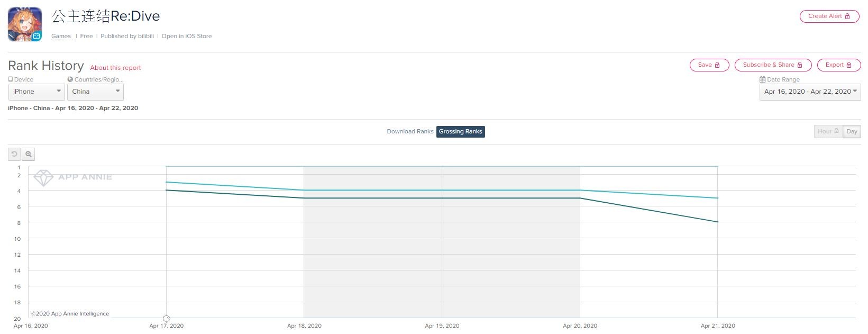868x334 pixels.
Task: Toggle chart granularity to Hour
Action: click(x=828, y=131)
